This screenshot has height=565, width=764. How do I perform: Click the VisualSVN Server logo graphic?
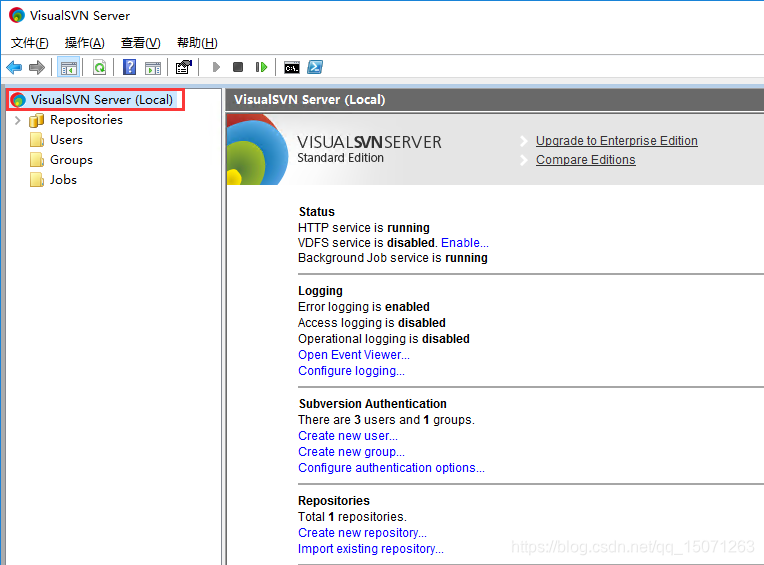[257, 150]
